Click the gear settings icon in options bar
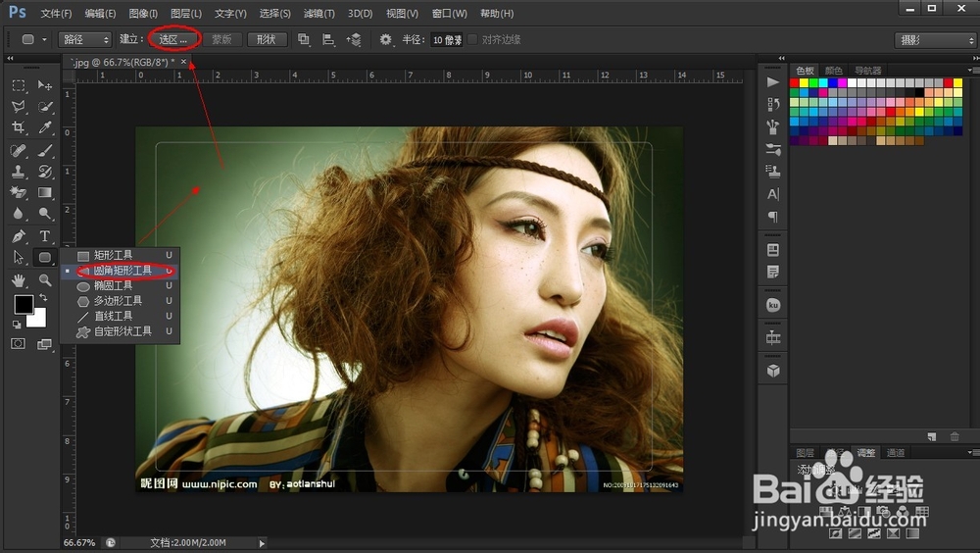 (x=385, y=39)
